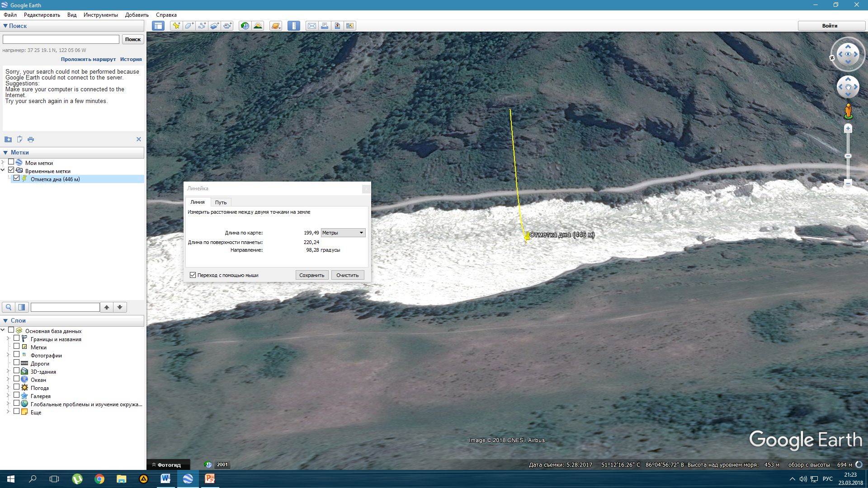Open the Метры units dropdown

[343, 233]
